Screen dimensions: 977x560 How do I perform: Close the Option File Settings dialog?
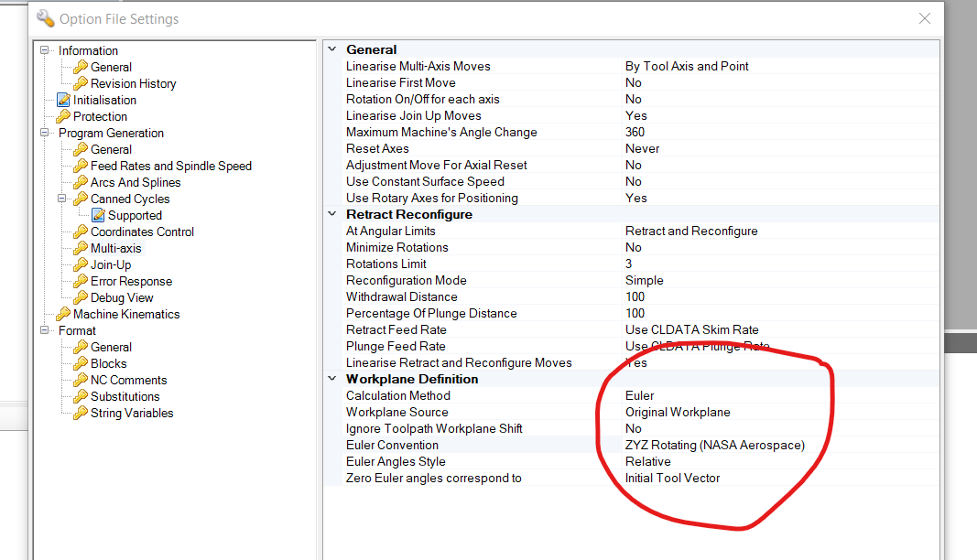[x=925, y=18]
